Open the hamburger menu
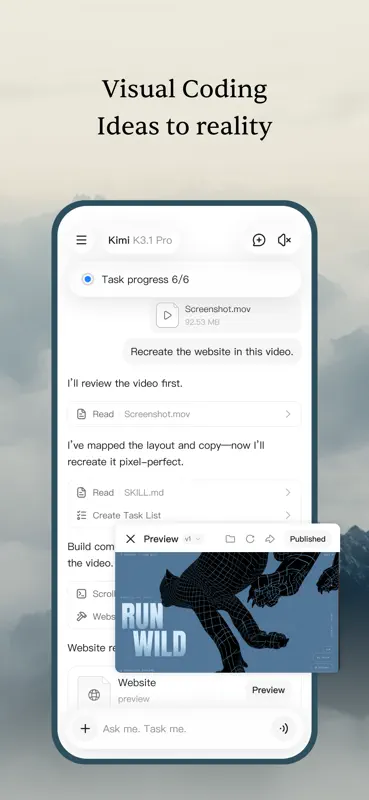The width and height of the screenshot is (369, 800). [81, 240]
